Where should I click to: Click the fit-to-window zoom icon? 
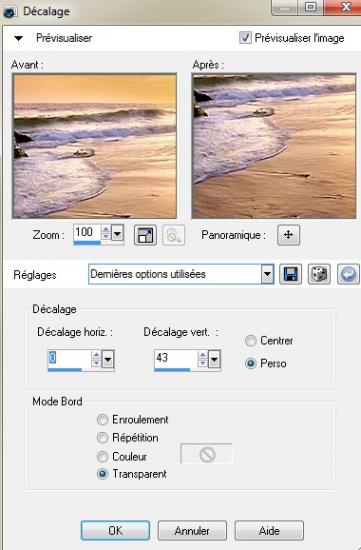coord(145,235)
